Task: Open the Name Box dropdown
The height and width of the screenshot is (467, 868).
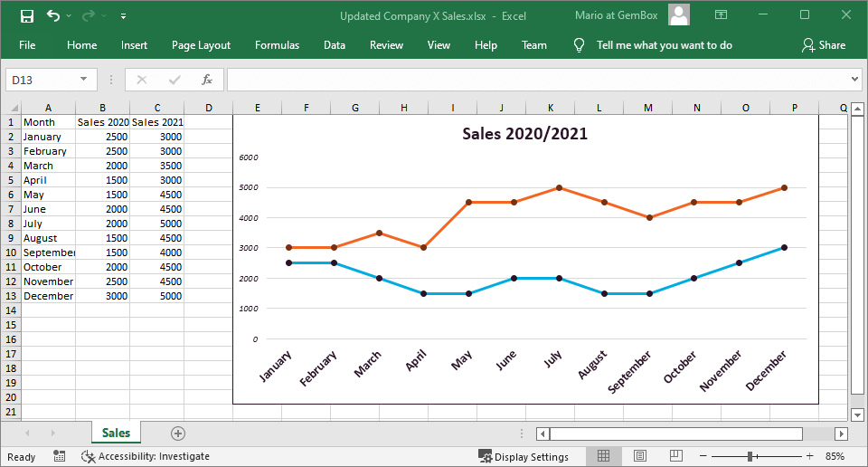Action: click(84, 80)
